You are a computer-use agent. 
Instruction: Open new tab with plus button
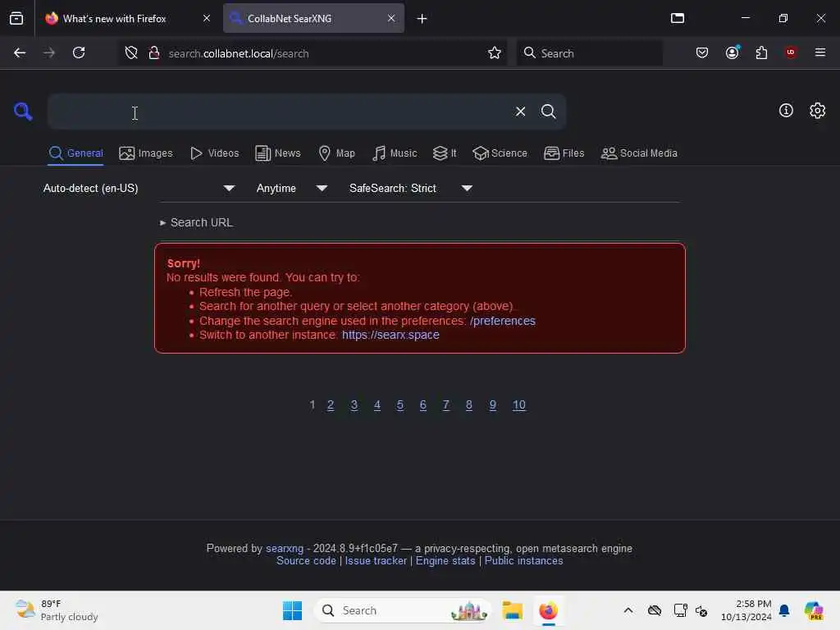(422, 19)
